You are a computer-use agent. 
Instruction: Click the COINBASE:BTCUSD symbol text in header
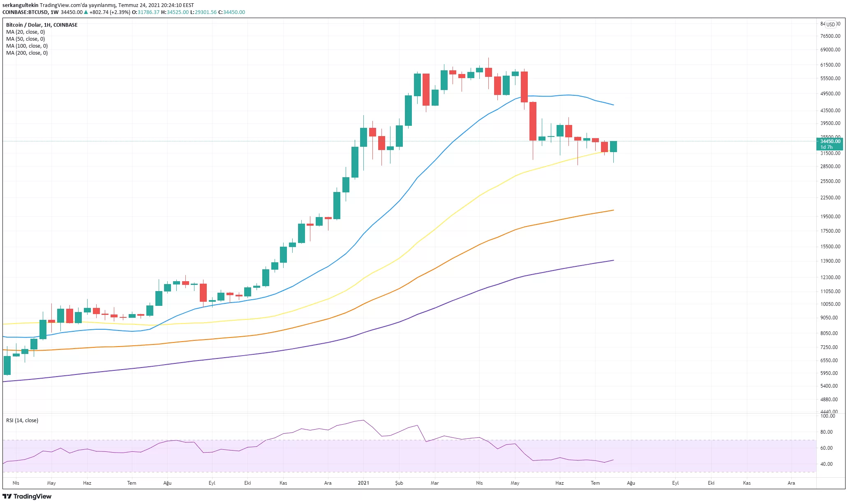(x=25, y=12)
